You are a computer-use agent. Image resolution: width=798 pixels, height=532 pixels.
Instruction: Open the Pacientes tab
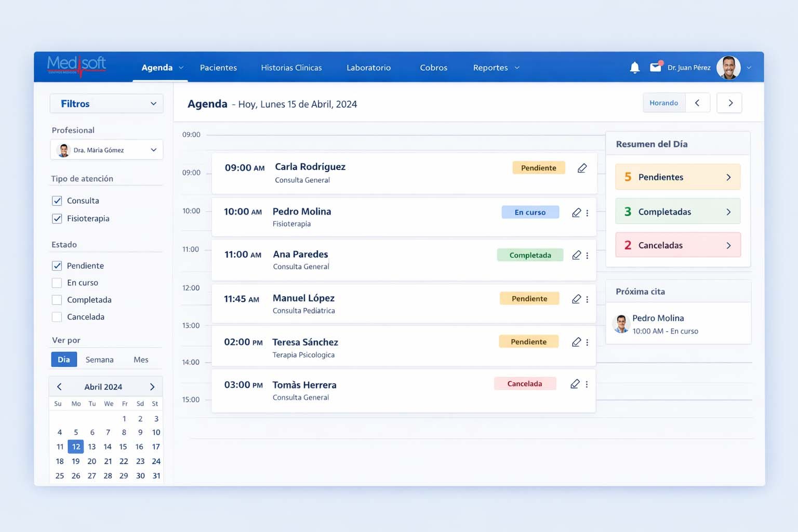pyautogui.click(x=218, y=68)
